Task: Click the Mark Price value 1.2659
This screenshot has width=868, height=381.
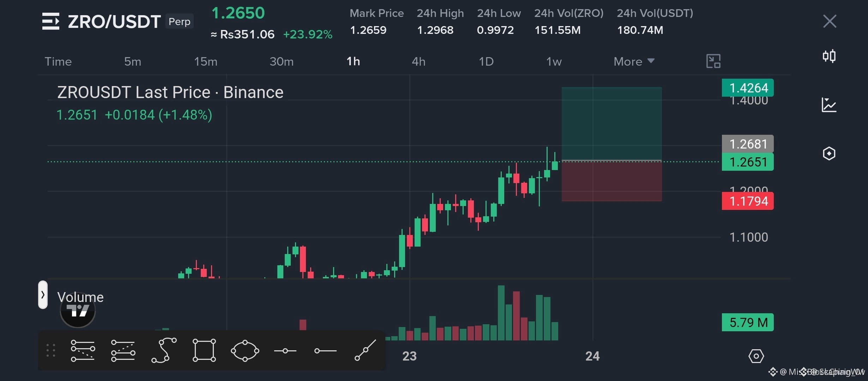Action: pos(368,30)
